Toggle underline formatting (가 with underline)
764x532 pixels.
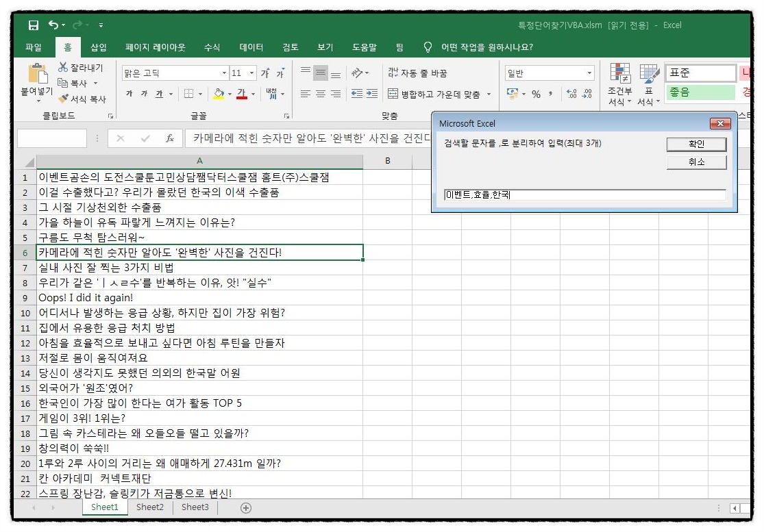click(159, 94)
